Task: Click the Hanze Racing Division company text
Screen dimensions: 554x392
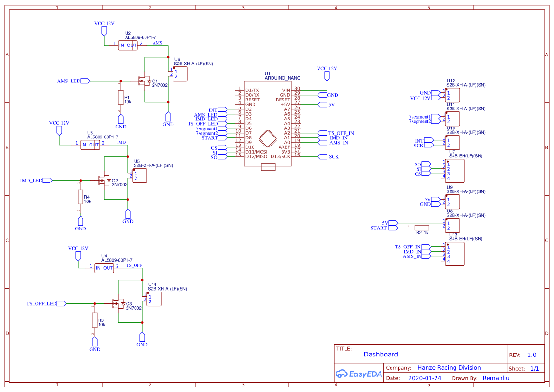Action: tap(449, 368)
